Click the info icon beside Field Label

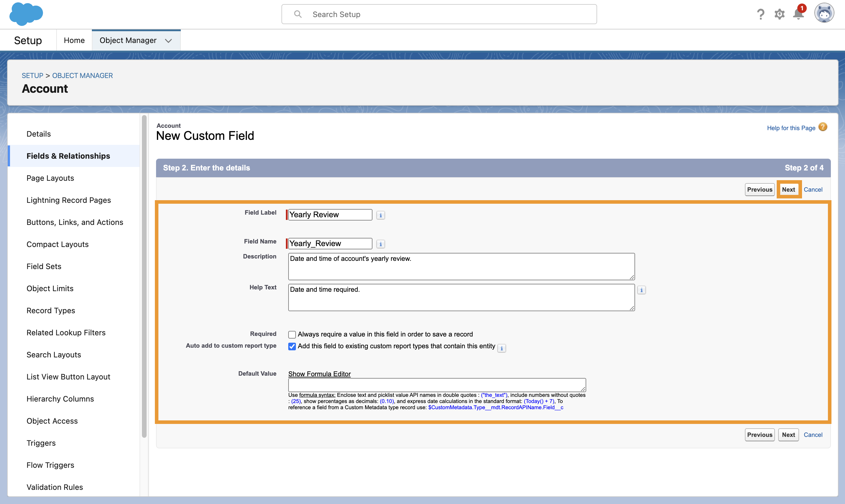(x=380, y=215)
